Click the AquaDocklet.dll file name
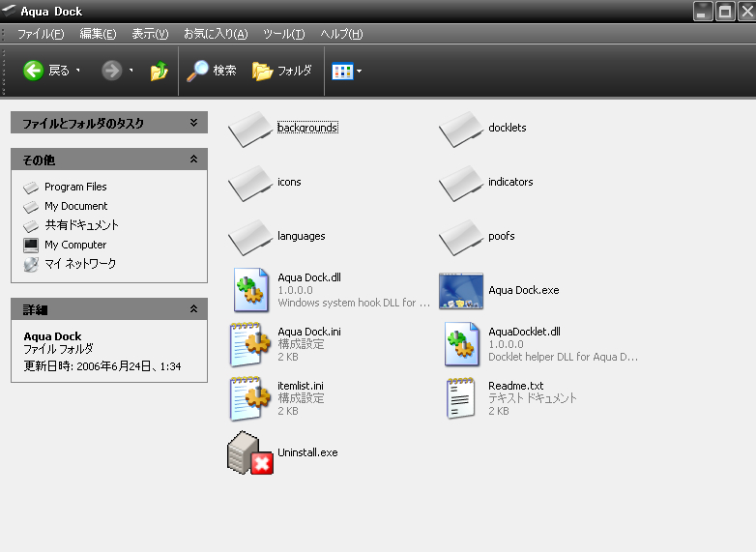 tap(524, 332)
